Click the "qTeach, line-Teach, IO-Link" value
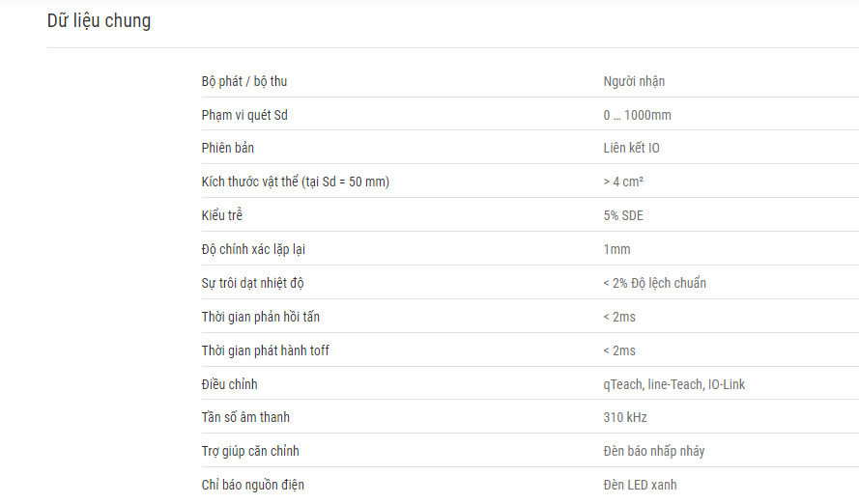The image size is (859, 504). click(x=673, y=384)
